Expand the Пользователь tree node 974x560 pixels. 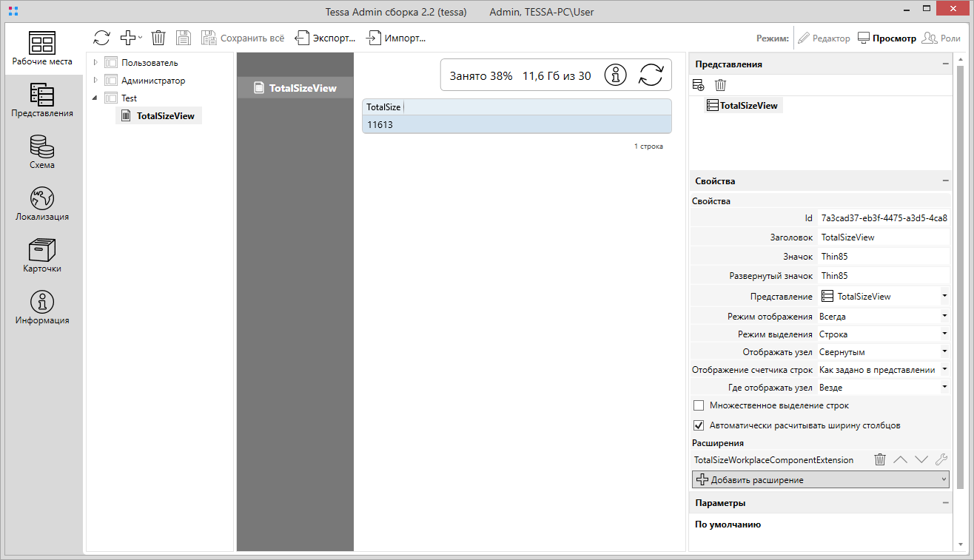(95, 63)
